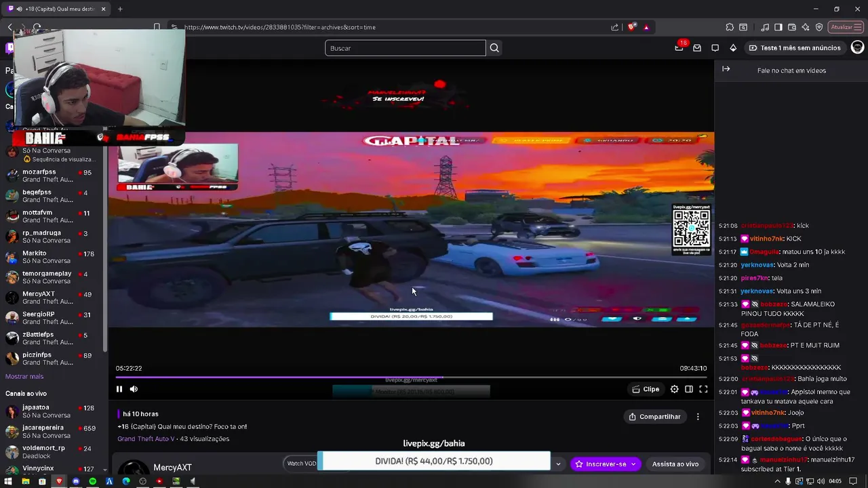Open the whispers chat bubble icon
868x488 pixels.
(715, 48)
